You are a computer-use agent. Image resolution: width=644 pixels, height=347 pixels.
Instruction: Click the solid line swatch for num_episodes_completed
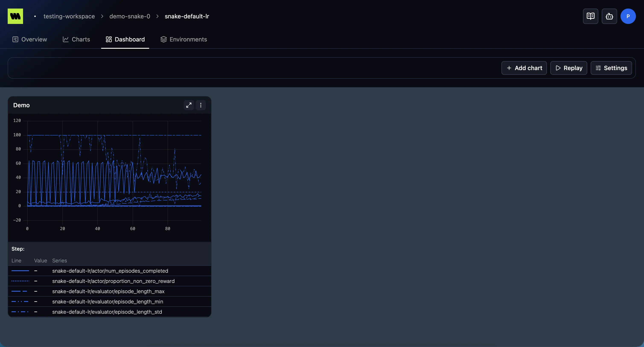[x=20, y=271]
